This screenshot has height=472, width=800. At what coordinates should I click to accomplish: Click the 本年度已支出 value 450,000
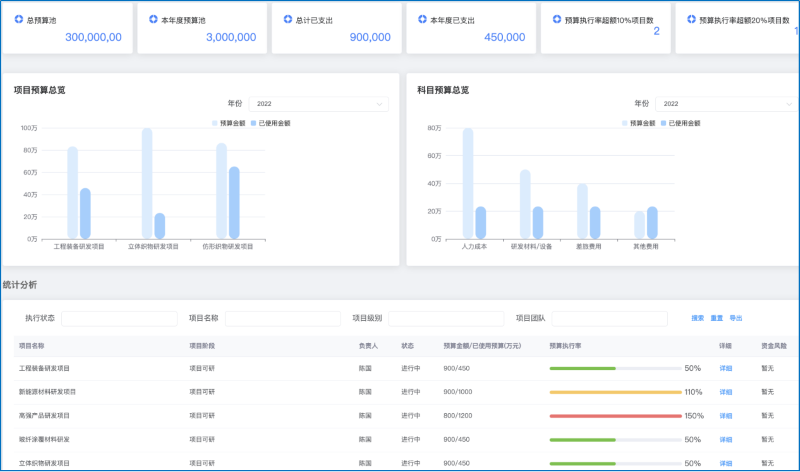(505, 37)
